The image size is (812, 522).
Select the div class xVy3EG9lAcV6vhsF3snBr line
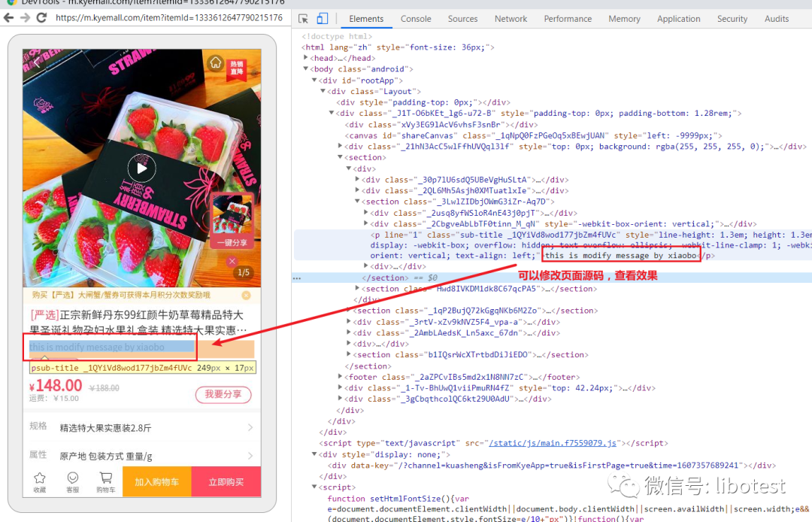click(441, 125)
